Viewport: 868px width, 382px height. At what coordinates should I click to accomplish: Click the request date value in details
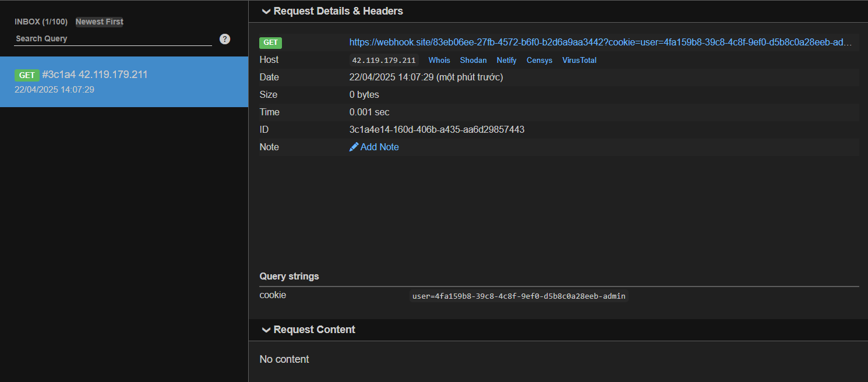tap(426, 77)
